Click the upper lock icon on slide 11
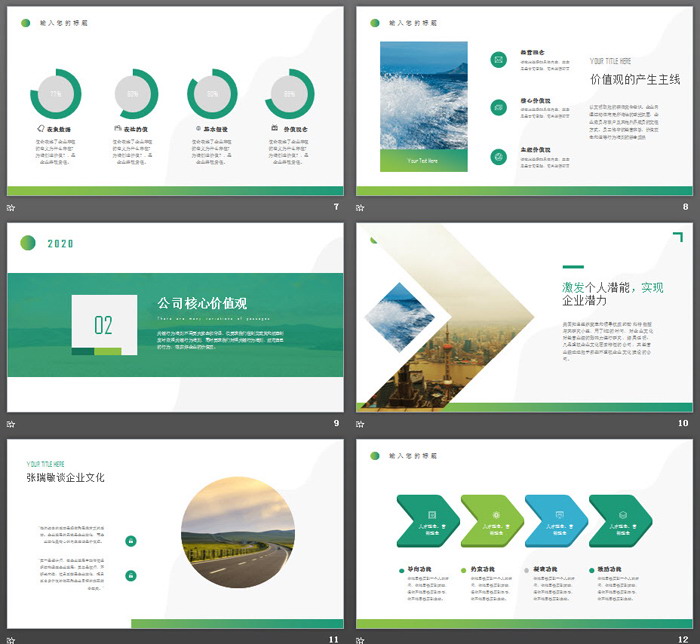This screenshot has width=700, height=644. (x=131, y=541)
